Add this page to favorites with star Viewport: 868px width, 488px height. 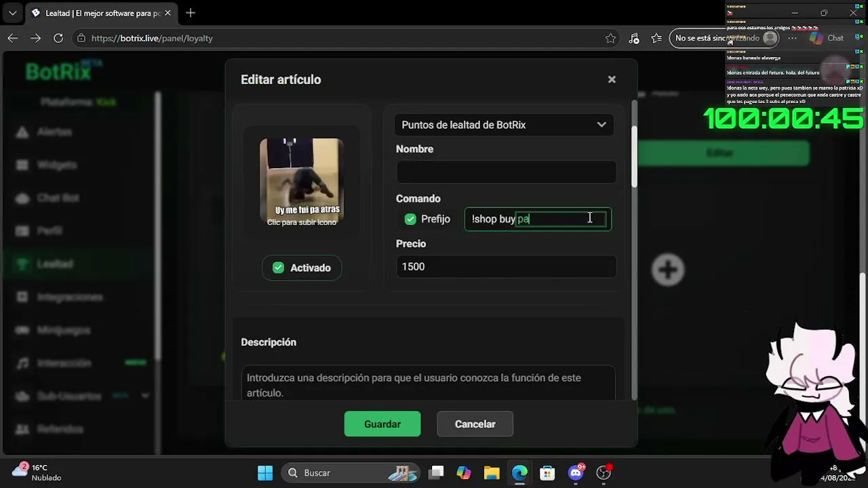pyautogui.click(x=610, y=38)
